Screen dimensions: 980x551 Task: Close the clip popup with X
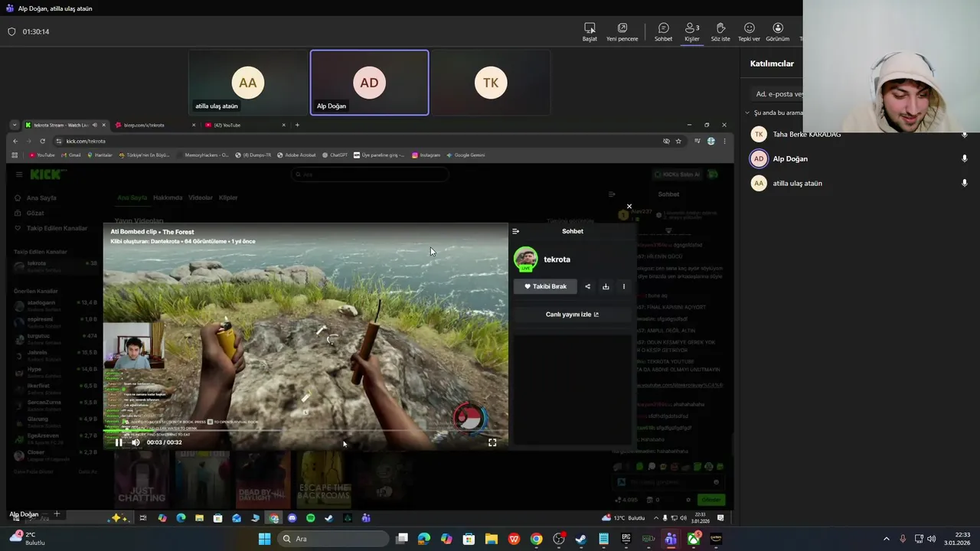(629, 207)
